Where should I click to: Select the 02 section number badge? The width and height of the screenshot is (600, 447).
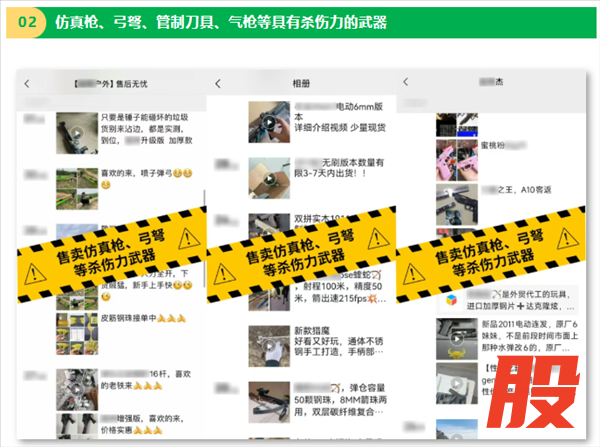tap(28, 22)
